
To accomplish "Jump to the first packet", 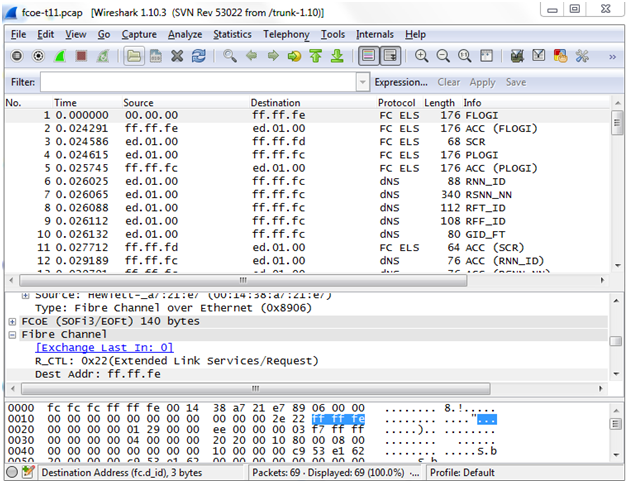I will click(x=316, y=57).
